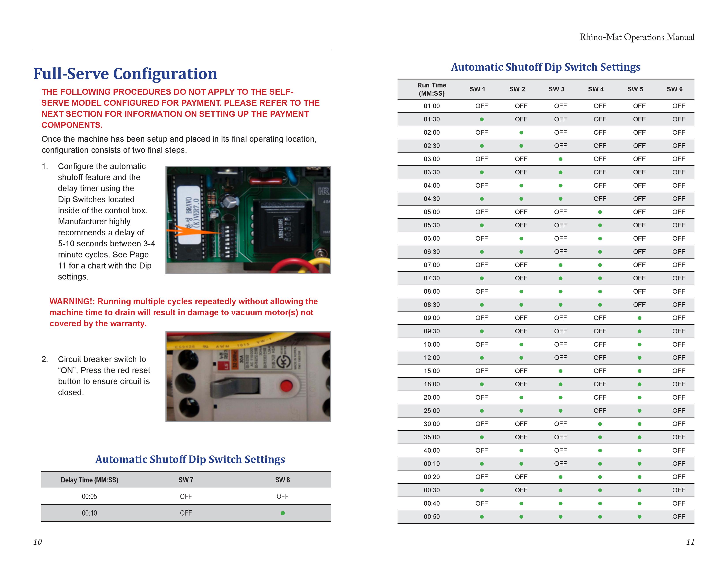Click the green SW 2 dot in row 06:30
Screen dimensions: 728x563
(521, 252)
